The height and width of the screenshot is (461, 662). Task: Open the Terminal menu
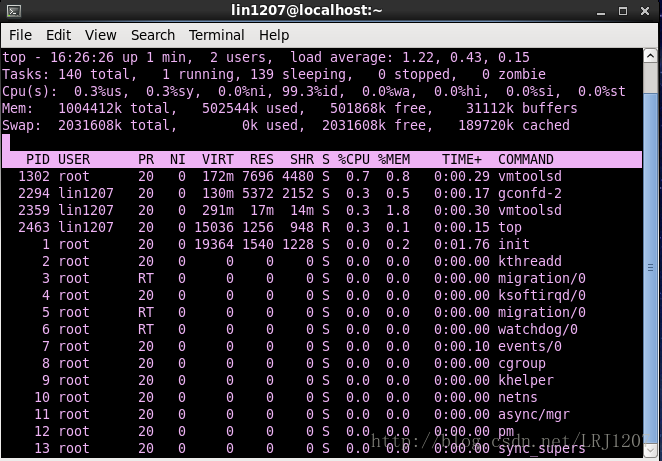point(217,35)
